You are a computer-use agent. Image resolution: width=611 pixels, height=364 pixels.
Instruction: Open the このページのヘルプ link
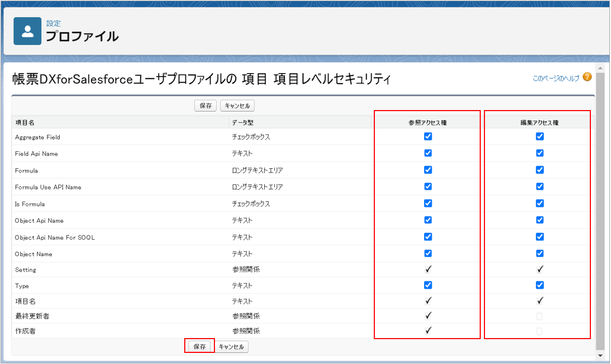[556, 78]
